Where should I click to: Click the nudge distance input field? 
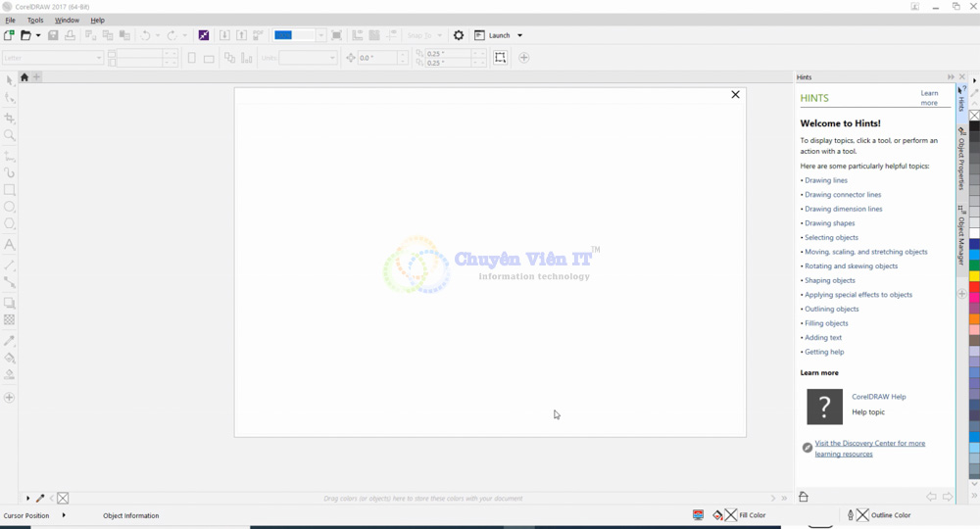point(377,58)
